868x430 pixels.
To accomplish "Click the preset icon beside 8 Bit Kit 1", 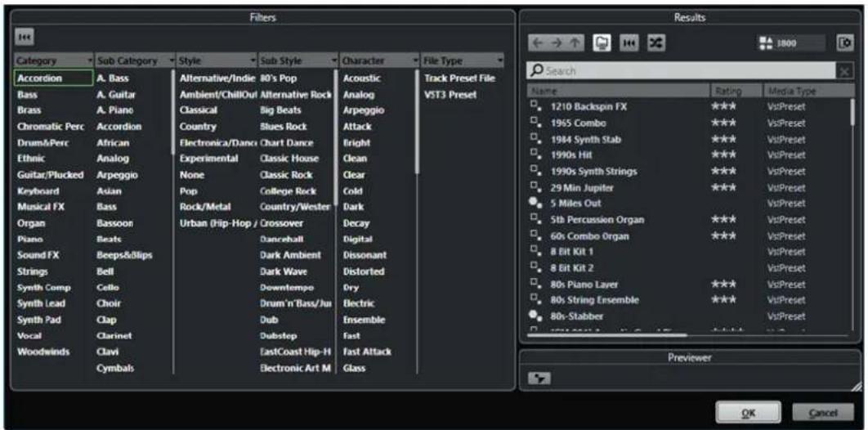I will [x=536, y=252].
